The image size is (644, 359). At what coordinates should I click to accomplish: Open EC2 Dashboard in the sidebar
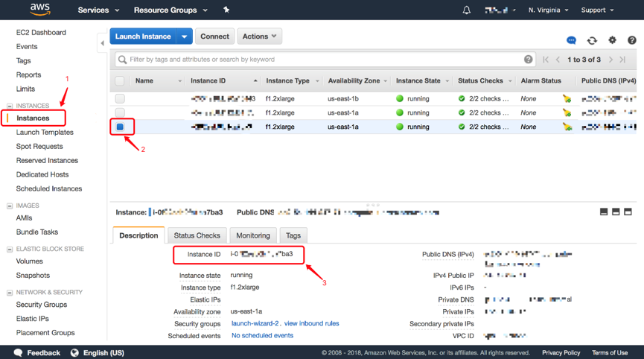tap(41, 33)
